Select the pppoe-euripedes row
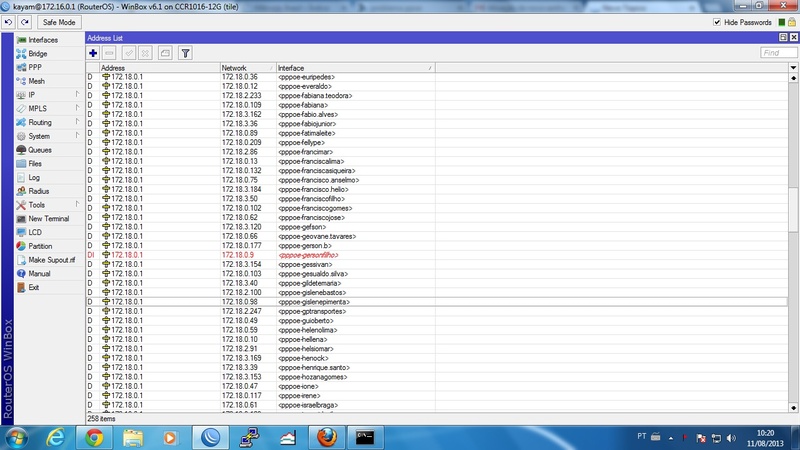The width and height of the screenshot is (800, 450). [437, 77]
